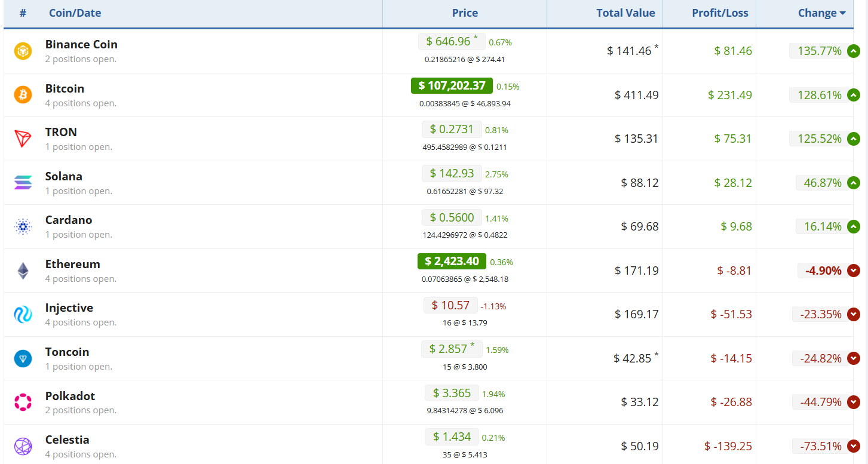The image size is (868, 464).
Task: Click the Binance Coin price $ 646.96 badge
Action: click(452, 41)
